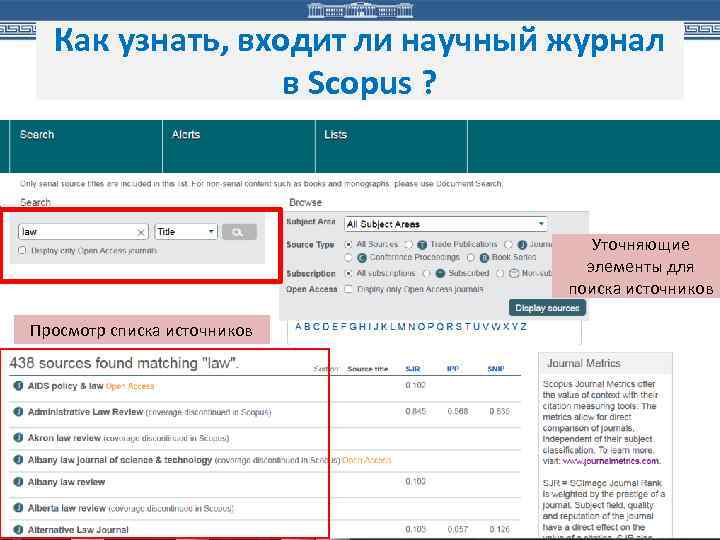Click the Non-subscribed status icon
This screenshot has width=720, height=540.
click(514, 273)
